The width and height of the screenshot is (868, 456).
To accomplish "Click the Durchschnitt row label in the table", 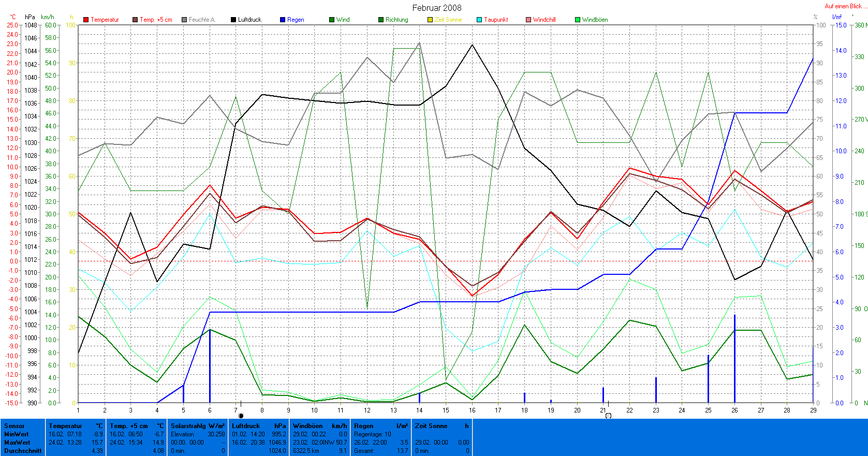I will [x=23, y=451].
